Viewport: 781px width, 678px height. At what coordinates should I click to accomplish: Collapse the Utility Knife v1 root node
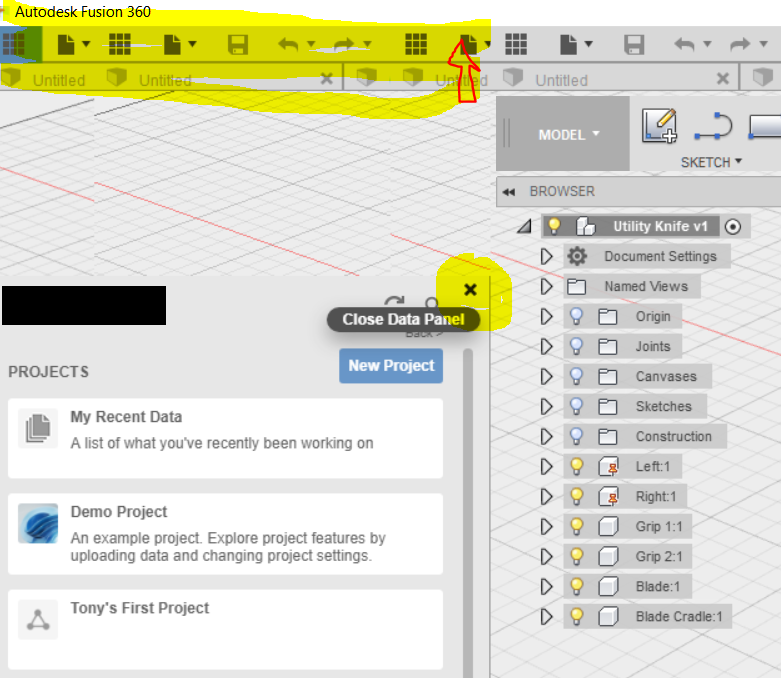(x=524, y=227)
